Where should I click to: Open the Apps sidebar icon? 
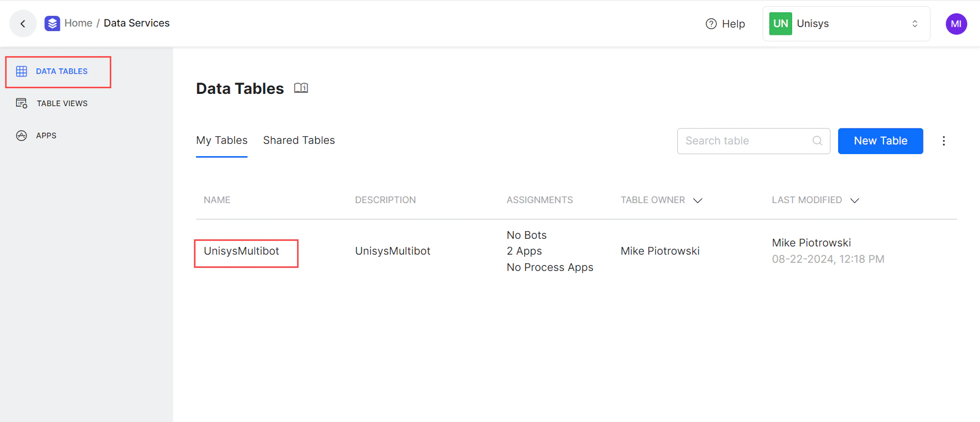(x=22, y=135)
